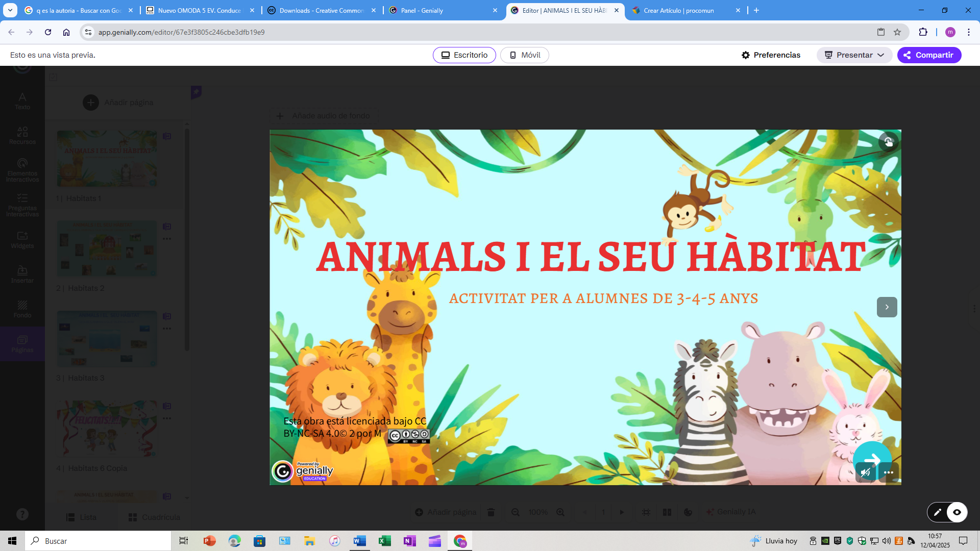Select the Habitats 6 Copia thumbnail
The image size is (980, 551).
(x=107, y=429)
